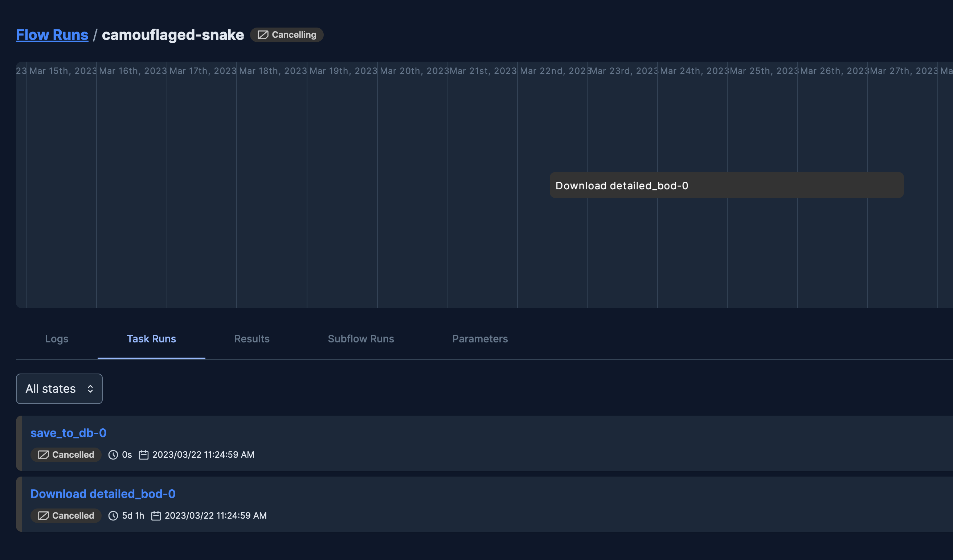Navigate to Flow Runs breadcrumb link
This screenshot has width=953, height=560.
click(x=52, y=35)
